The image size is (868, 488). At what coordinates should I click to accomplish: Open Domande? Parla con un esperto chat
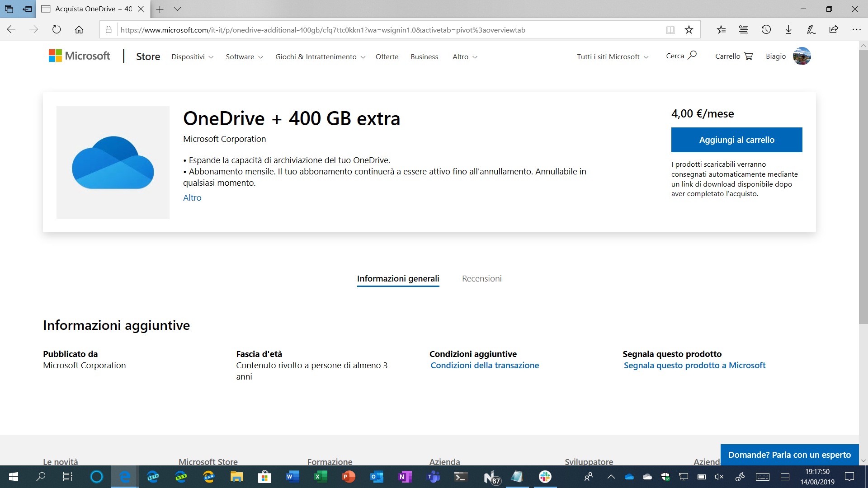tap(789, 455)
